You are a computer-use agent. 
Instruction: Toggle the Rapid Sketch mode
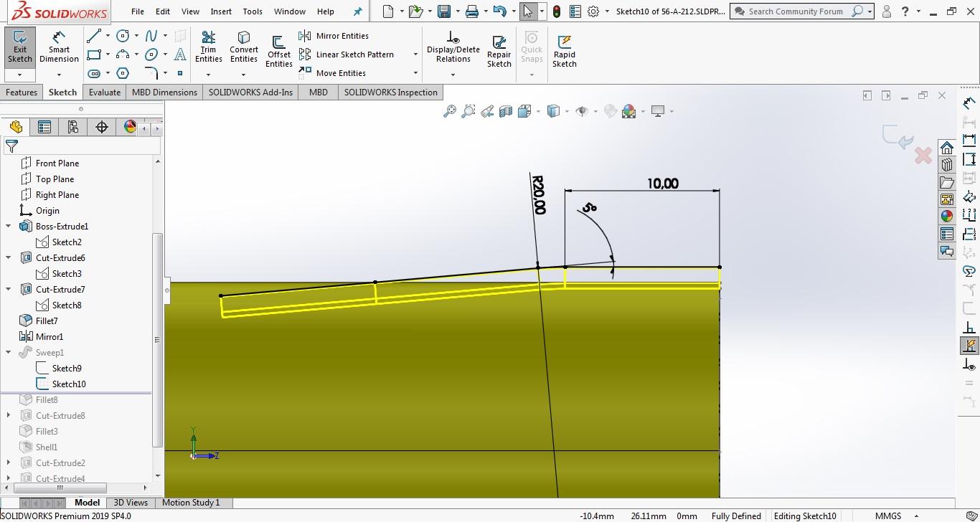565,50
